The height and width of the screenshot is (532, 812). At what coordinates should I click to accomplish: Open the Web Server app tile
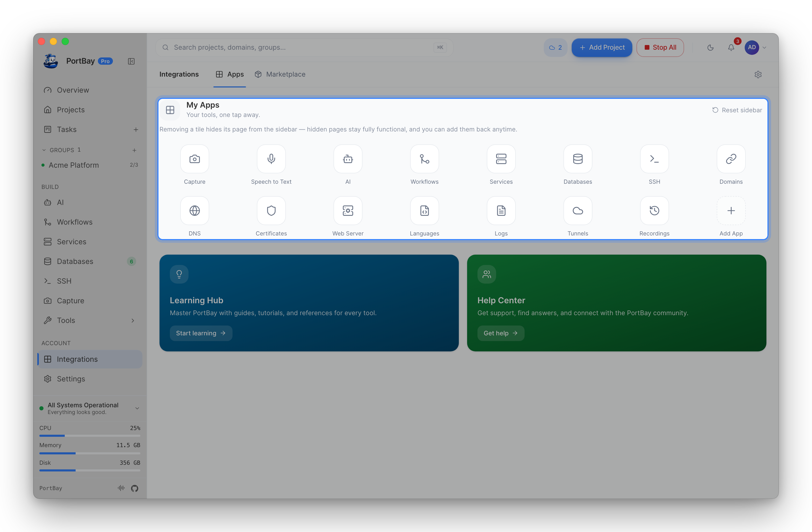click(348, 211)
